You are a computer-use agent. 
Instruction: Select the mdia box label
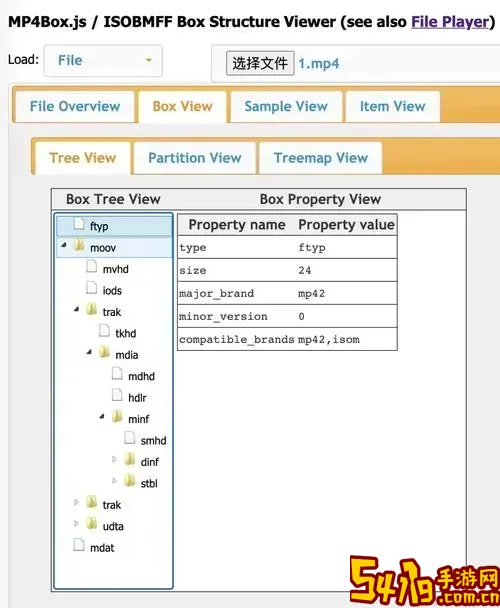click(x=127, y=355)
